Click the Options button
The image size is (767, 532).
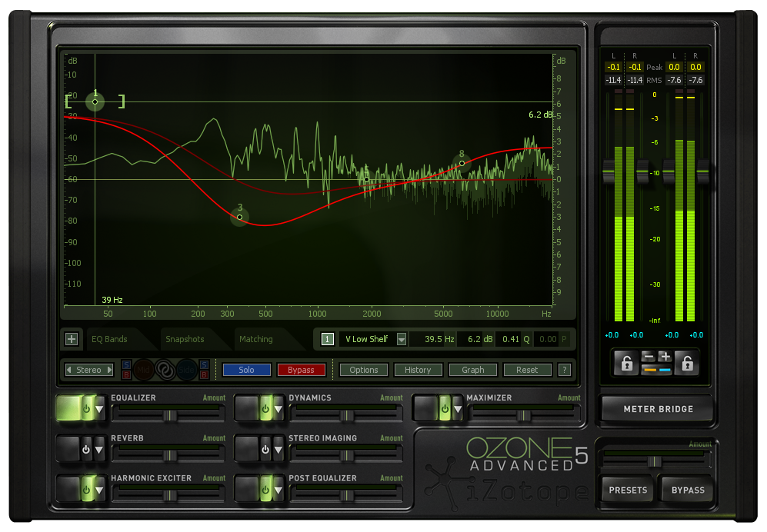(x=363, y=370)
